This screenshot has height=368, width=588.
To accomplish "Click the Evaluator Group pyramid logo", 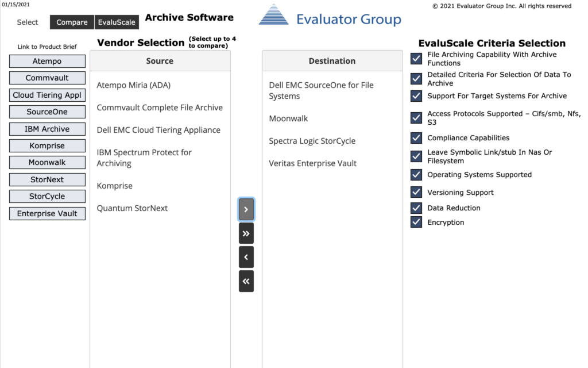I will [274, 15].
